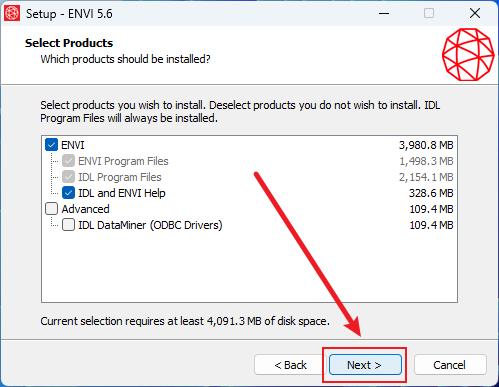Uncheck IDL and ENVI Help checkbox
This screenshot has height=387, width=499.
point(68,193)
